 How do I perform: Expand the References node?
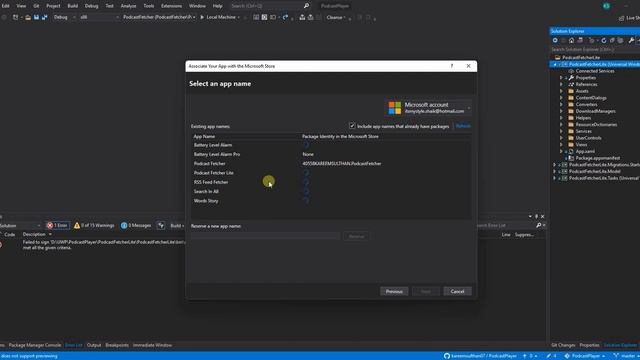click(x=561, y=84)
